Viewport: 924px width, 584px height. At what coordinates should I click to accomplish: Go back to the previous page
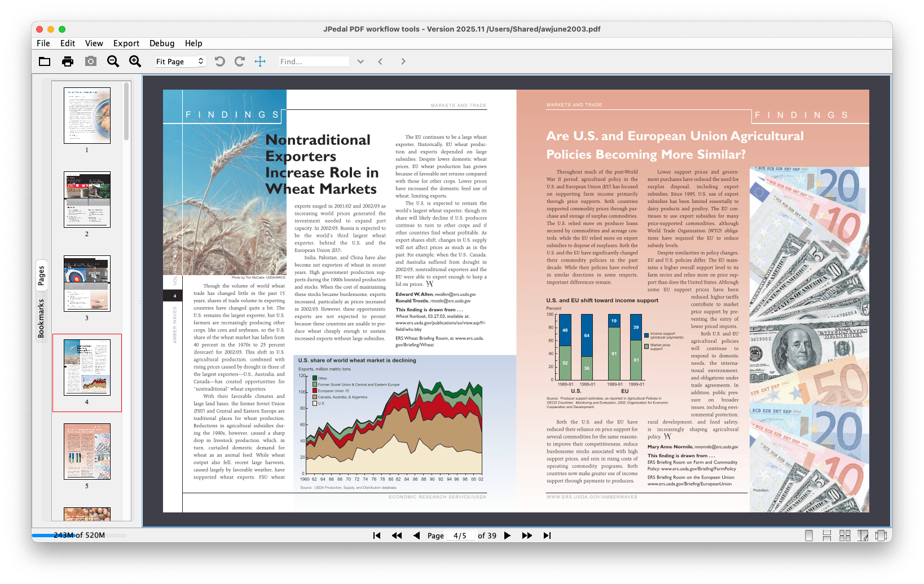416,535
